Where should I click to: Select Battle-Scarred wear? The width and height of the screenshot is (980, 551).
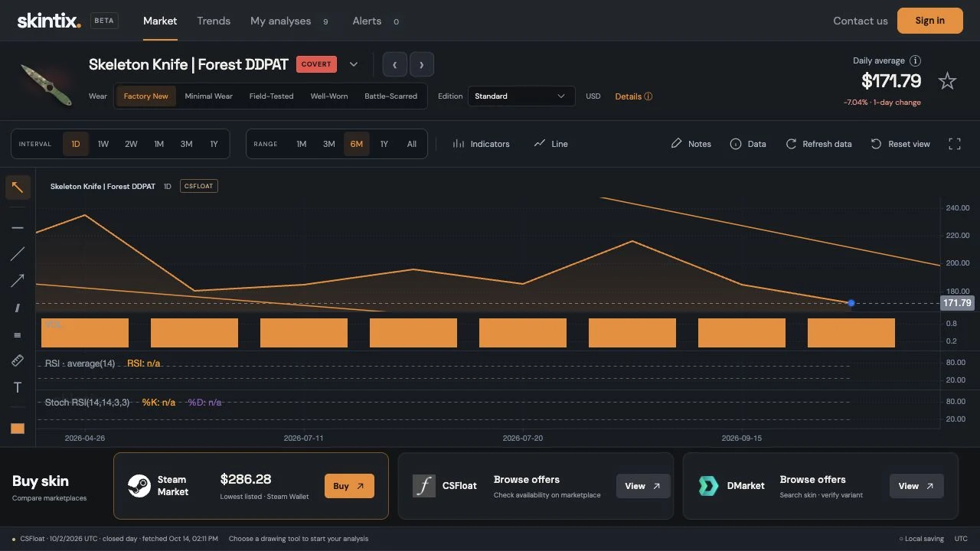(x=390, y=96)
